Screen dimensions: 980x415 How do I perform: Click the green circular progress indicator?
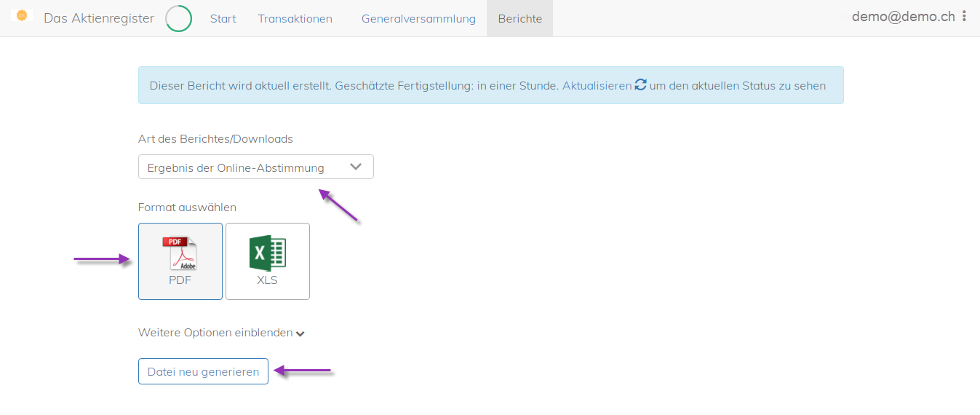point(179,19)
